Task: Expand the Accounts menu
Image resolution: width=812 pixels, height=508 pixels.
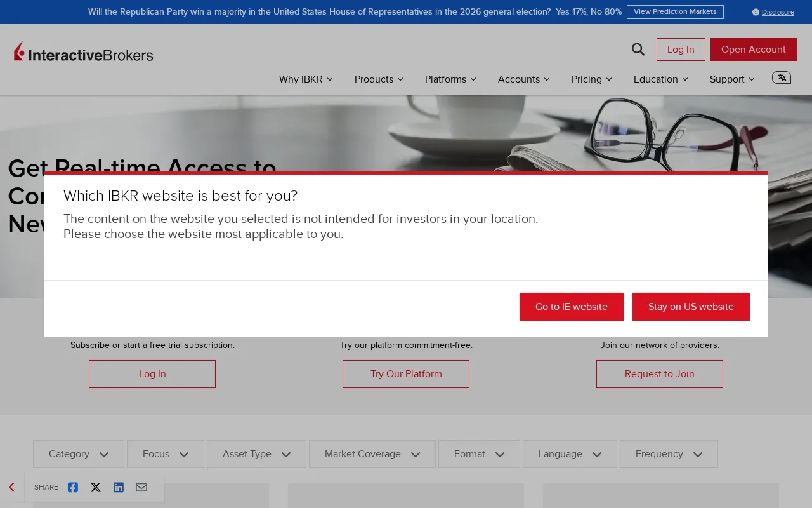Action: coord(524,79)
